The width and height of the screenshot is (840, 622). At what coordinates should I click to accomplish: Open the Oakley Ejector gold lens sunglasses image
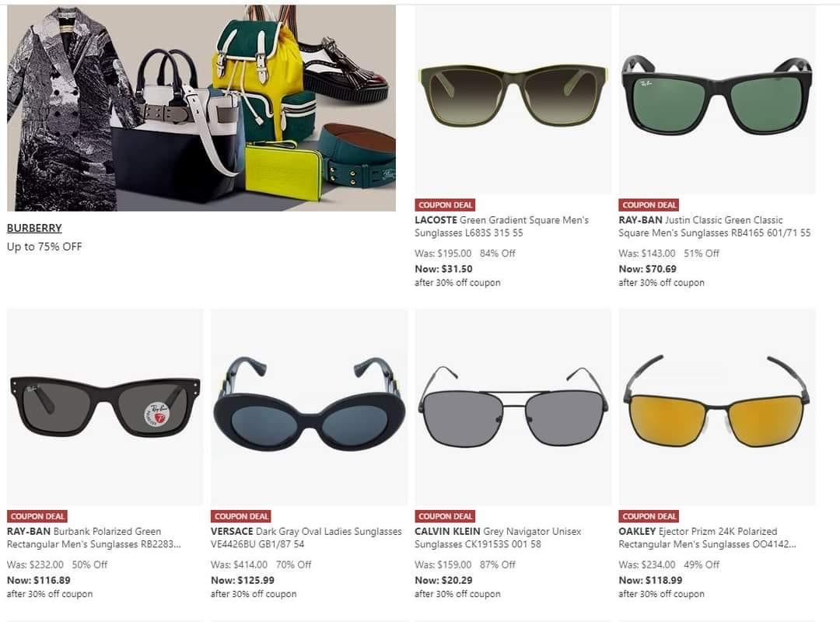point(717,407)
